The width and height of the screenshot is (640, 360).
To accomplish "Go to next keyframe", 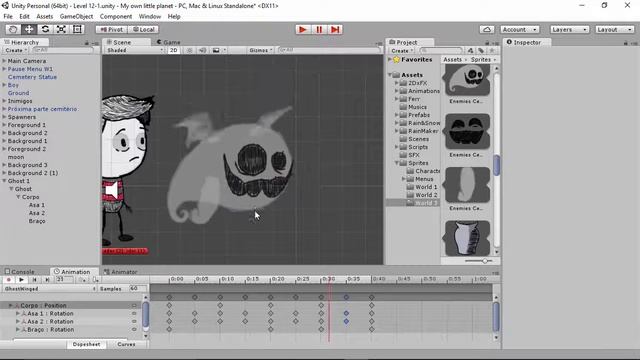I will (47, 280).
